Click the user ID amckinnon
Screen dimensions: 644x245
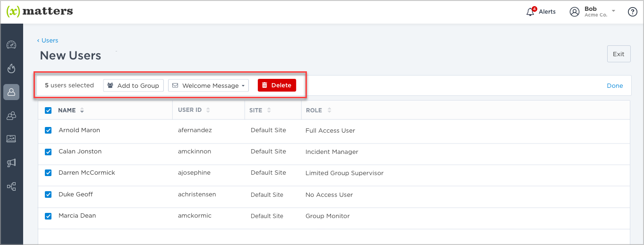[x=195, y=151]
